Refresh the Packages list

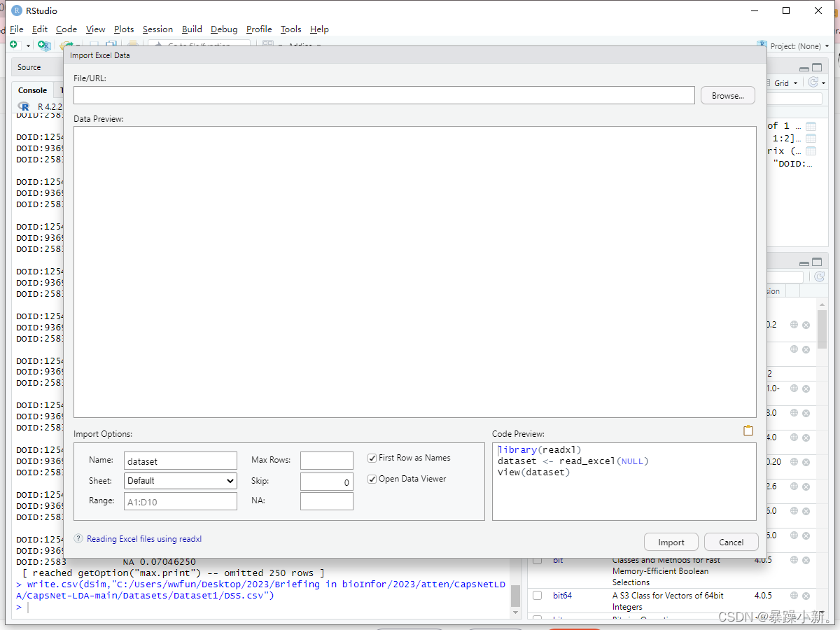(x=819, y=277)
